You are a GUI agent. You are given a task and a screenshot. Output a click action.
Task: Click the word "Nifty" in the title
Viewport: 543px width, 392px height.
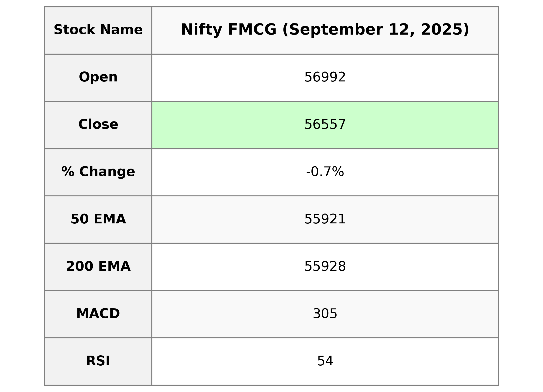(201, 30)
